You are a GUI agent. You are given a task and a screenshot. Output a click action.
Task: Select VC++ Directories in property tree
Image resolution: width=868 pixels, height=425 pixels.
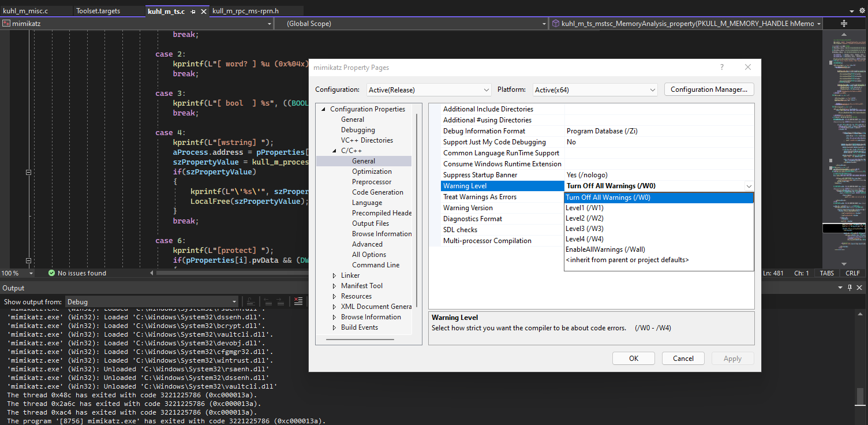pos(367,140)
